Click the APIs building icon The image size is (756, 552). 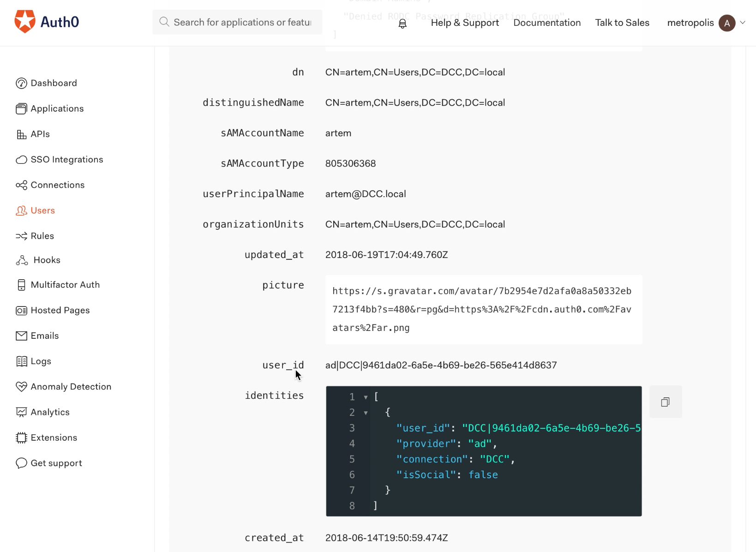21,134
